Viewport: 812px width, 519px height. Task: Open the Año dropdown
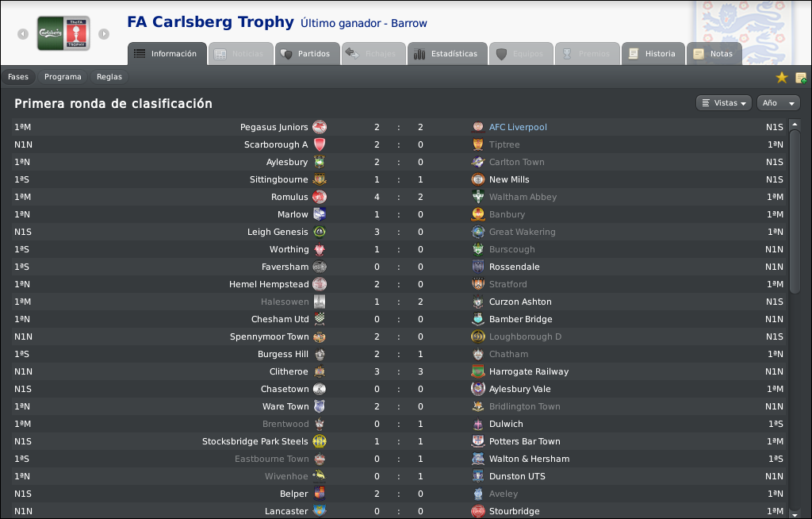coord(779,103)
